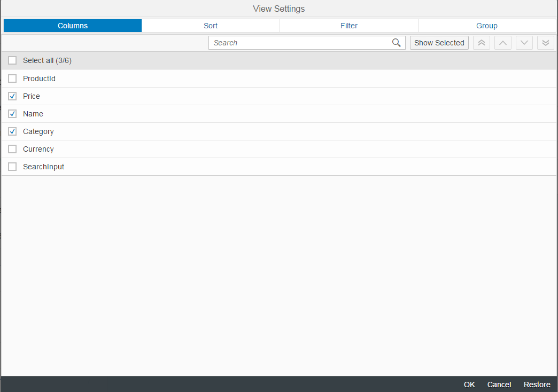Screen dimensions: 558x392
Task: Move selected column to bottom
Action: [545, 43]
